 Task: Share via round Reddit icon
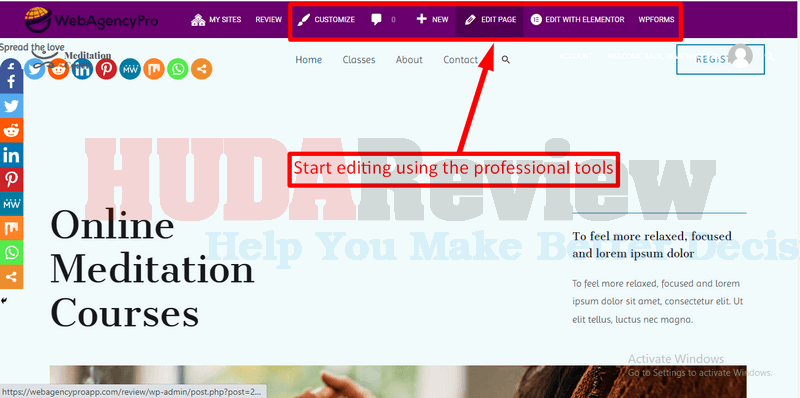59,69
